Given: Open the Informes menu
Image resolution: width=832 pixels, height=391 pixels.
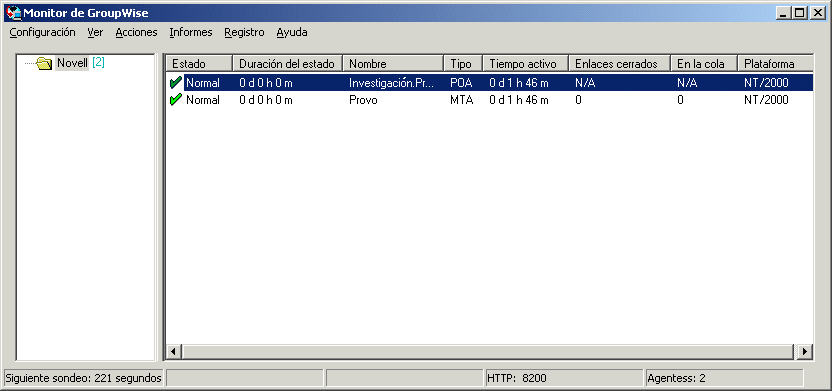Looking at the screenshot, I should (190, 32).
